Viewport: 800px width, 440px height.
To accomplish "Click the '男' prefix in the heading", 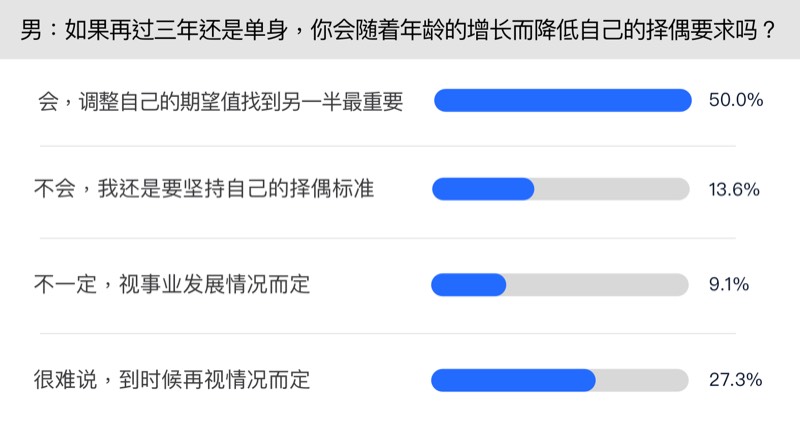I will [32, 30].
